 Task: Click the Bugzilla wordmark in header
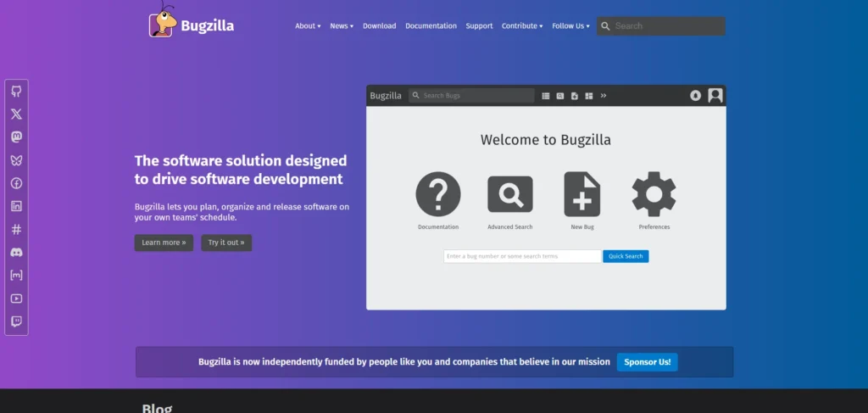click(207, 26)
